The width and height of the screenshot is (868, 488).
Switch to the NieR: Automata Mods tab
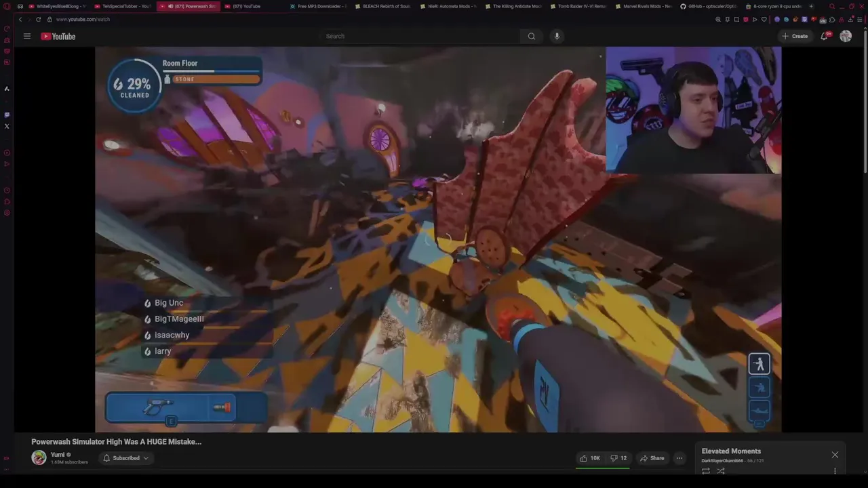point(448,6)
